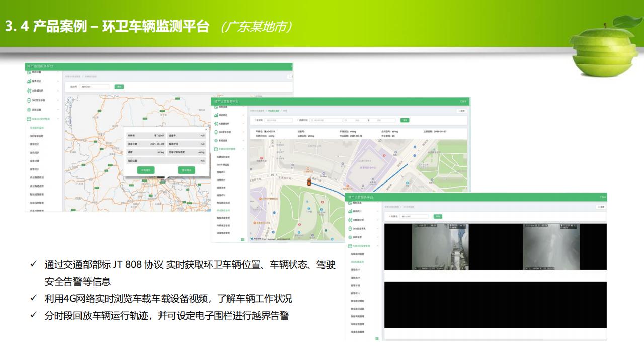Screen dimensions: 644x362
Task: Expand 系统设置 chevron in route tracking window
Action: (243, 141)
